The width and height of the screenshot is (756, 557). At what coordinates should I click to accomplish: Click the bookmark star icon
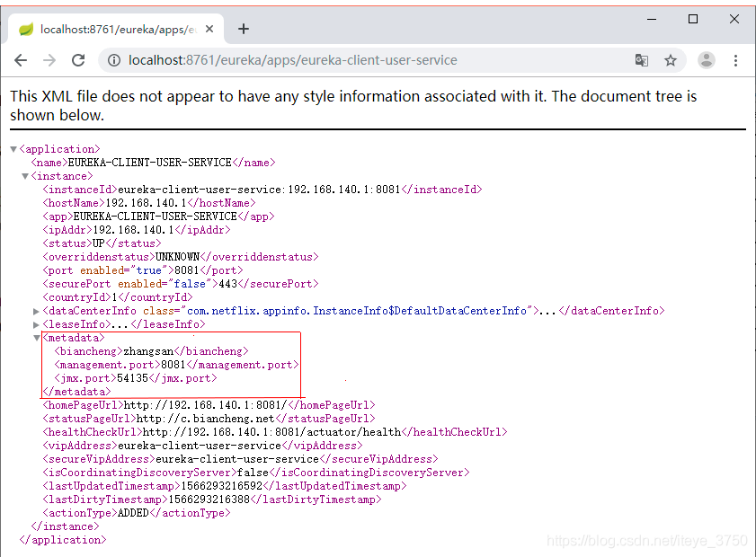click(x=671, y=60)
